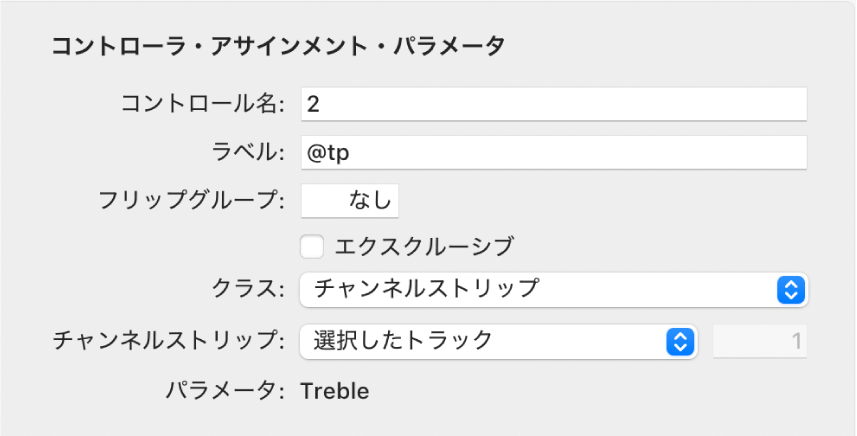Viewport: 857px width, 436px height.
Task: Click the blue arrows of クラス popup
Action: pos(790,290)
